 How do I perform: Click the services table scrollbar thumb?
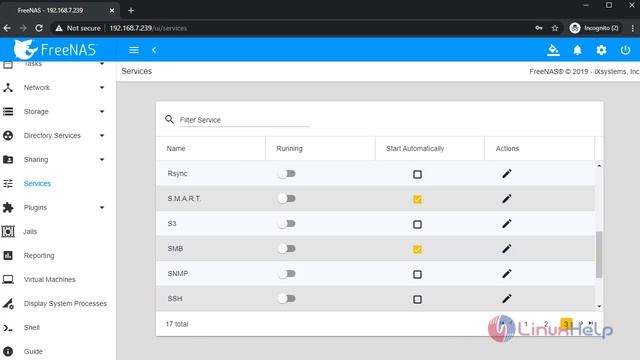point(599,255)
